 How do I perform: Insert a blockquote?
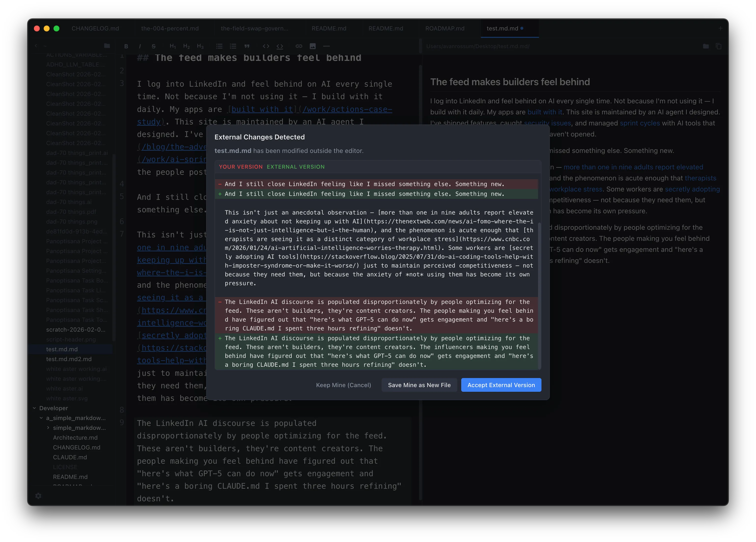click(247, 46)
